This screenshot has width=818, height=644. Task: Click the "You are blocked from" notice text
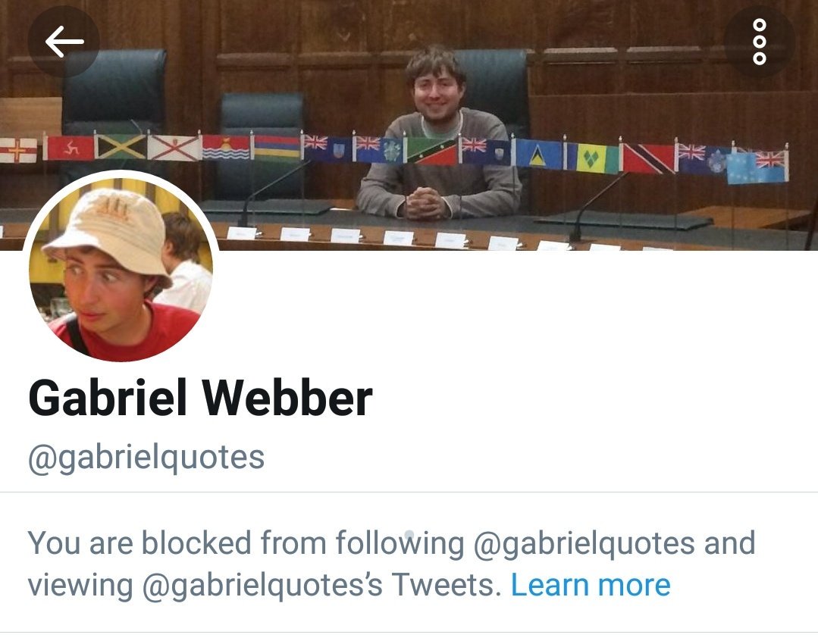(177, 542)
